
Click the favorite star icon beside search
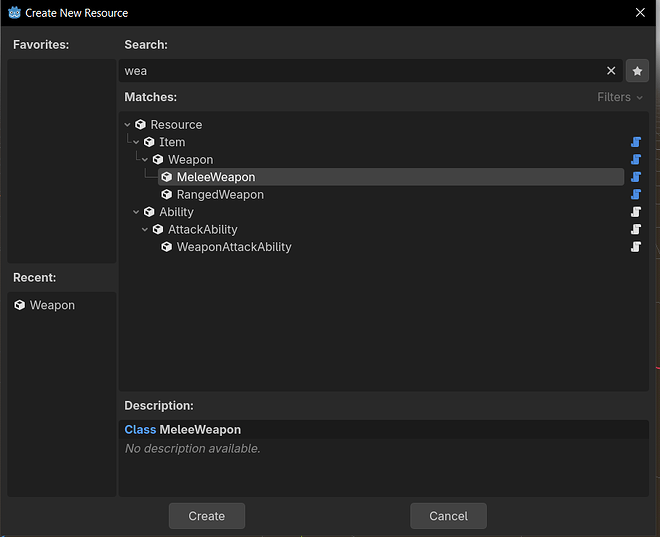(x=637, y=71)
